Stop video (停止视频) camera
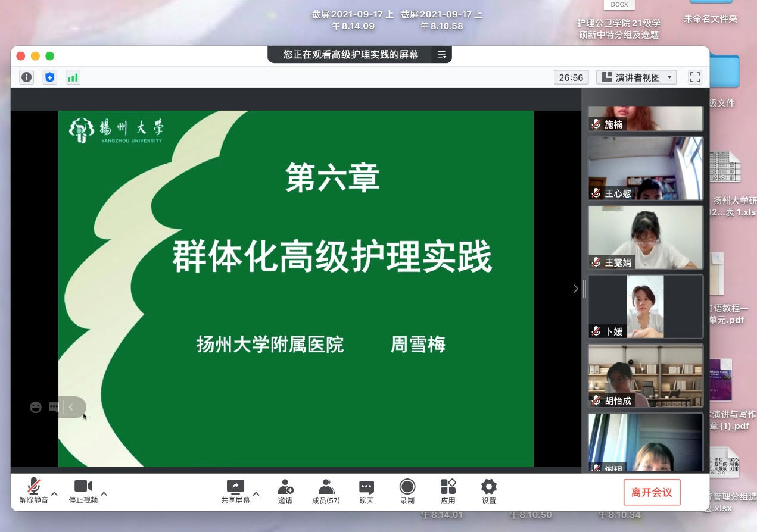The image size is (757, 532). [83, 492]
